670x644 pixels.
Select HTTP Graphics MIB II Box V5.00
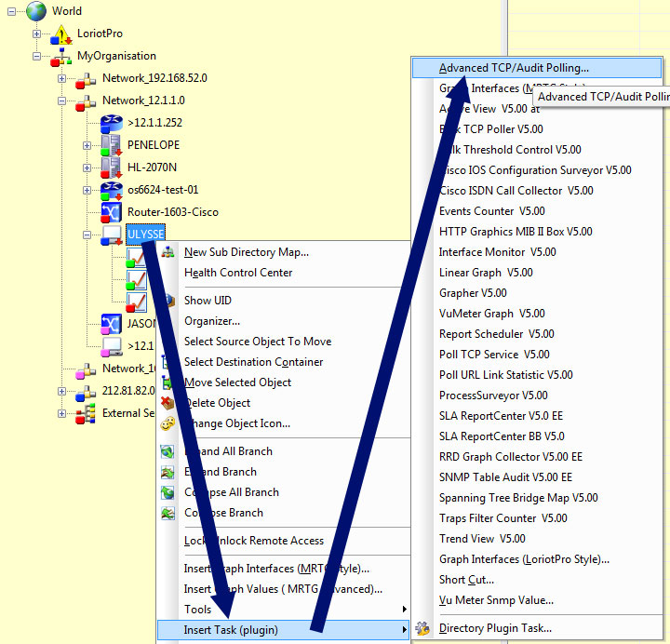click(516, 232)
